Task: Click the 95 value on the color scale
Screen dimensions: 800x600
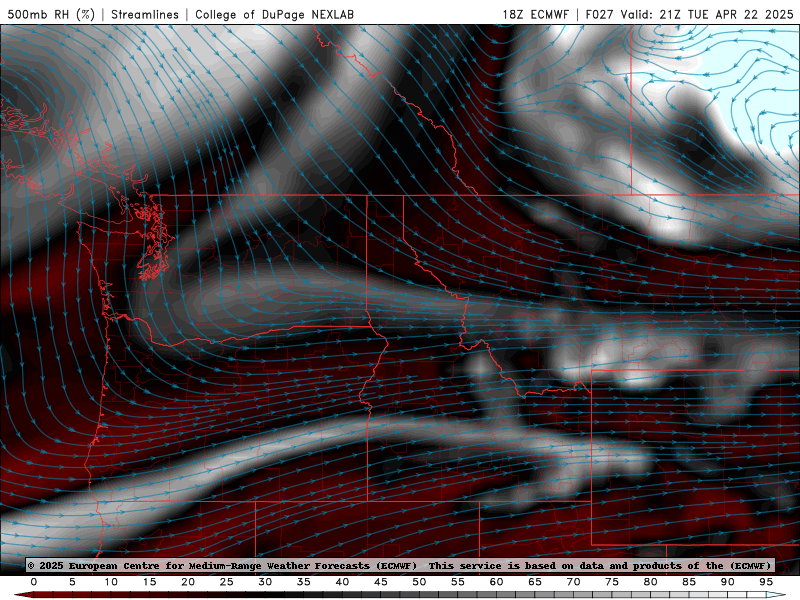Action: click(766, 582)
